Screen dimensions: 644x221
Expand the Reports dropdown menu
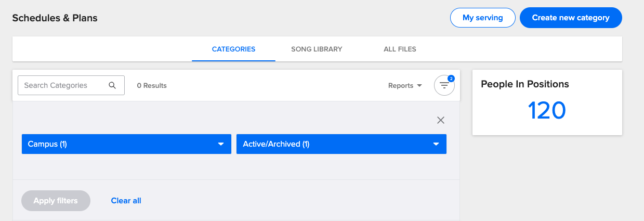click(405, 86)
